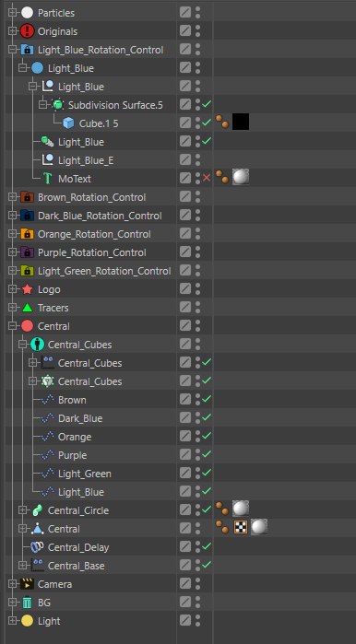Click the clapperboard icon beside Camera
This screenshot has height=644, width=356.
tap(27, 584)
